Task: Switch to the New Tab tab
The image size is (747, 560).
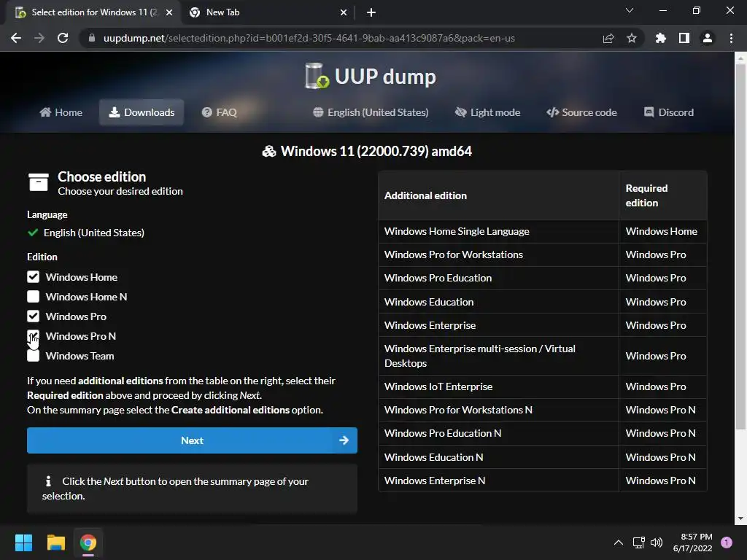Action: (x=268, y=12)
